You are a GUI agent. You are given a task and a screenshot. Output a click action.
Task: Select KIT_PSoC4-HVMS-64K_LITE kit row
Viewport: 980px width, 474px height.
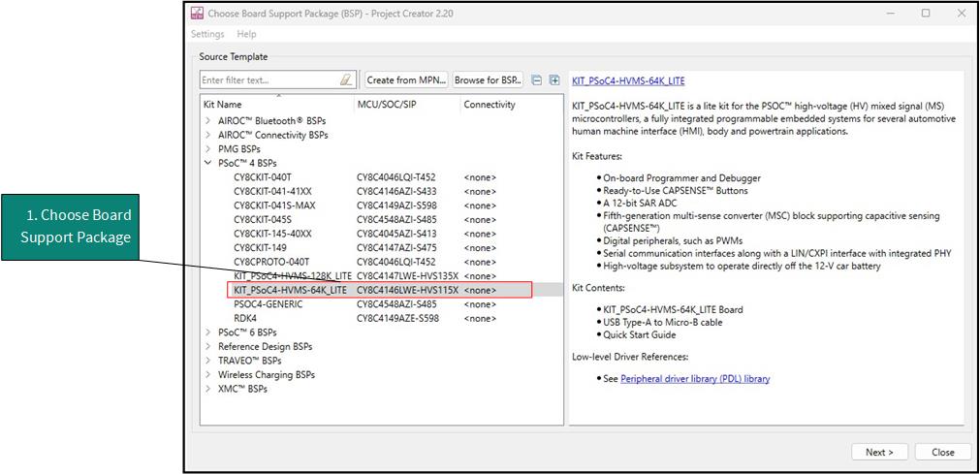(381, 290)
